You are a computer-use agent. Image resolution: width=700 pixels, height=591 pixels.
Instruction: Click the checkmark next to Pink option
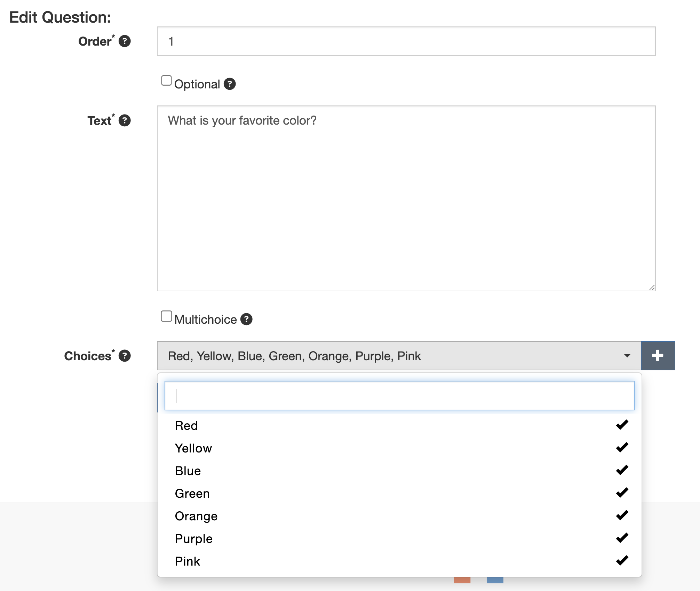click(622, 561)
